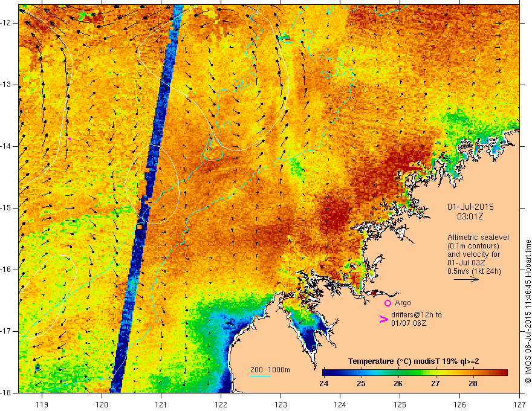
Task: Click the '-14' latitude axis label
Action: click(6, 146)
